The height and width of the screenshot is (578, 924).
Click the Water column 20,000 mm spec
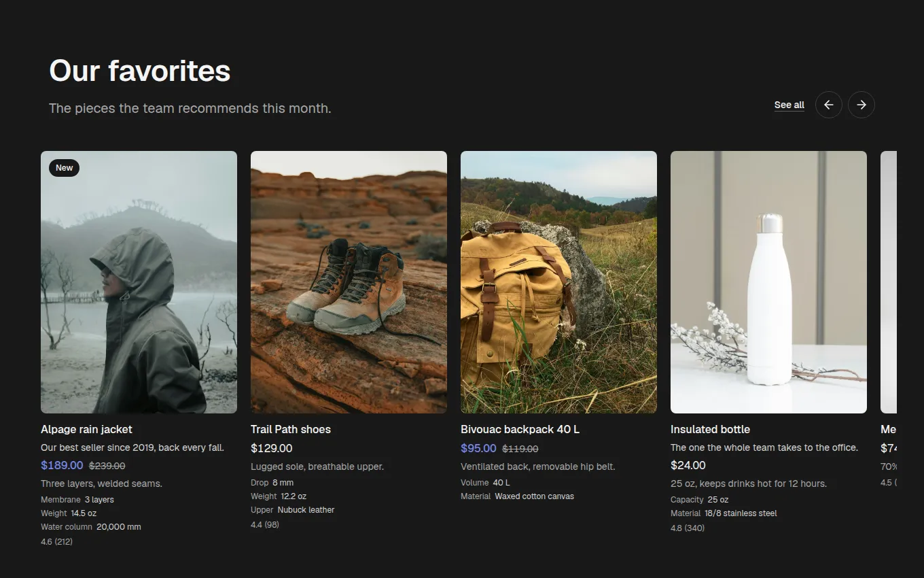[x=91, y=527]
